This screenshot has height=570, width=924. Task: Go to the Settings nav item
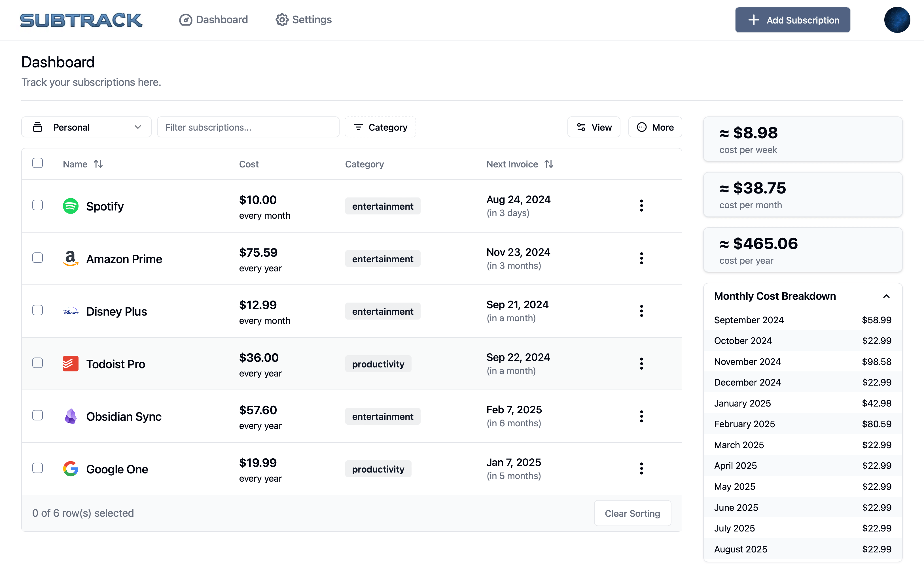304,20
